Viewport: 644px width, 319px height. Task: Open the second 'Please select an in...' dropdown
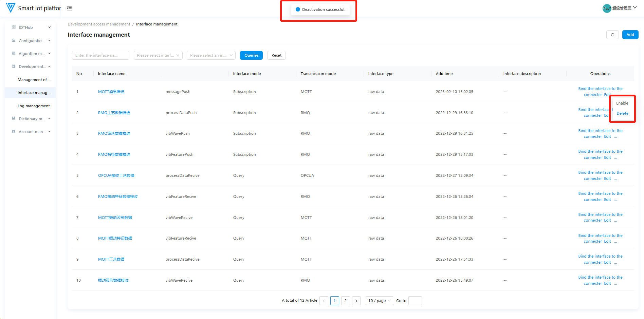click(211, 55)
